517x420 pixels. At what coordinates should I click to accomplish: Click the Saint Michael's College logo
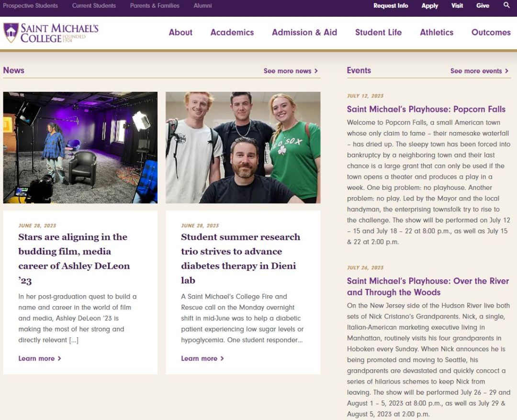pos(51,33)
